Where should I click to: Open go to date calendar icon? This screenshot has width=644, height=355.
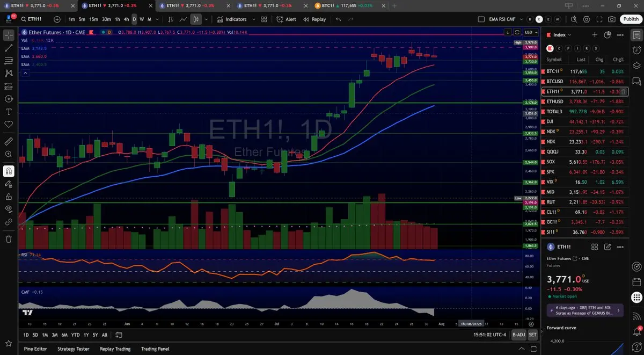point(119,335)
